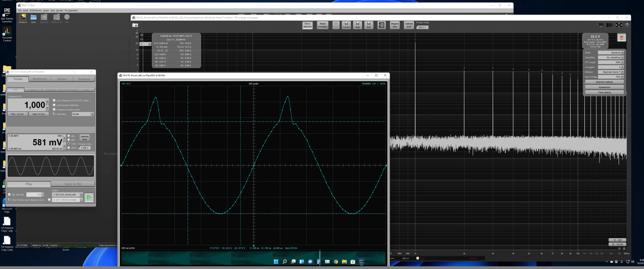Switch to Multitone tab in generator

[x=40, y=79]
